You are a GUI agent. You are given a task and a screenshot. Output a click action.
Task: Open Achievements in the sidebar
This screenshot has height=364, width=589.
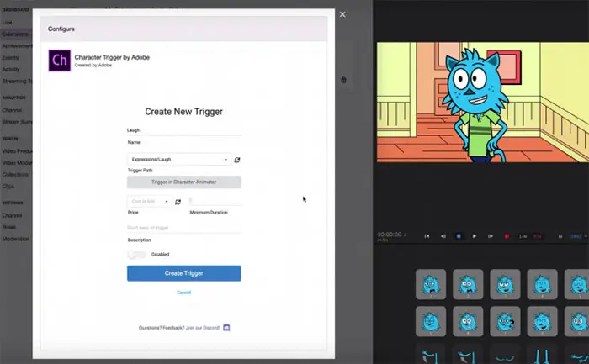tap(17, 45)
